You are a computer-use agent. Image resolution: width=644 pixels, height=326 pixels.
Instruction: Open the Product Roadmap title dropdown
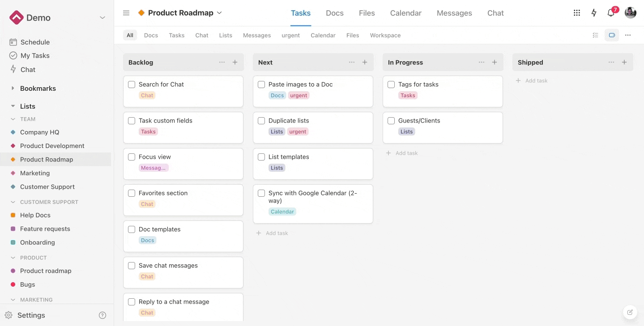click(219, 13)
